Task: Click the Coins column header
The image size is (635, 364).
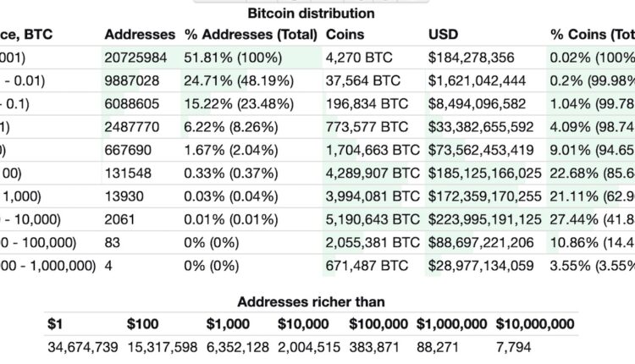Action: pos(345,35)
